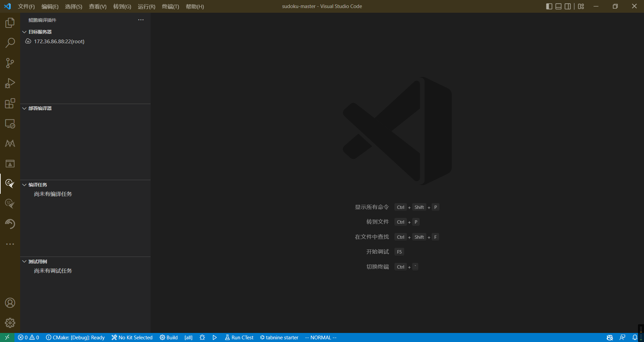Open the Explorer view
644x342 pixels.
10,23
